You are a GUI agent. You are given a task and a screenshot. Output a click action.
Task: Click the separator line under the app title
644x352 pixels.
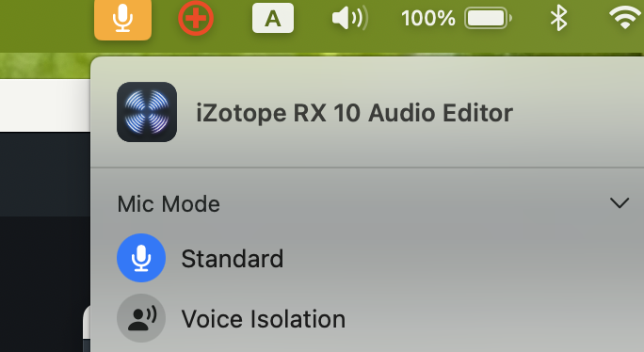[367, 168]
